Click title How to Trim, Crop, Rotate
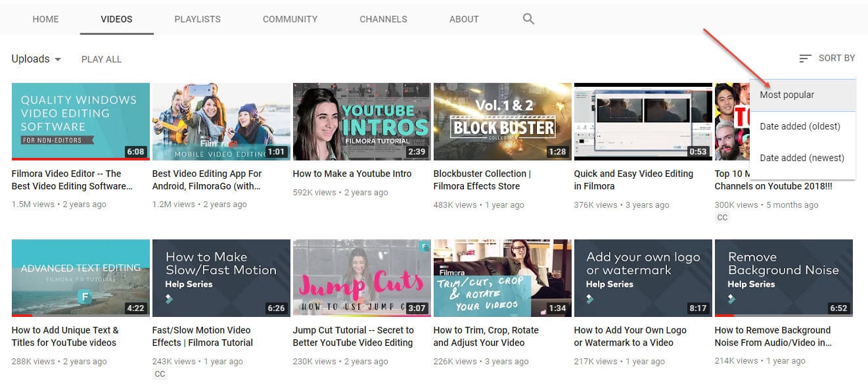Viewport: 868px width, 386px height. coord(486,337)
